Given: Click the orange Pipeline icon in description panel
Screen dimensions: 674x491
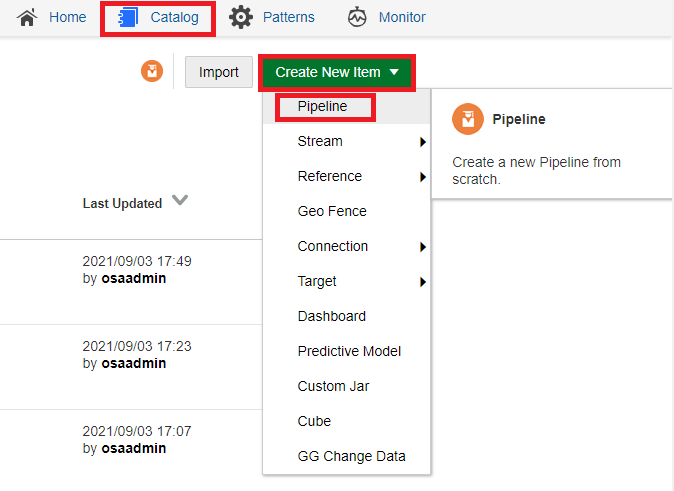Looking at the screenshot, I should point(467,119).
